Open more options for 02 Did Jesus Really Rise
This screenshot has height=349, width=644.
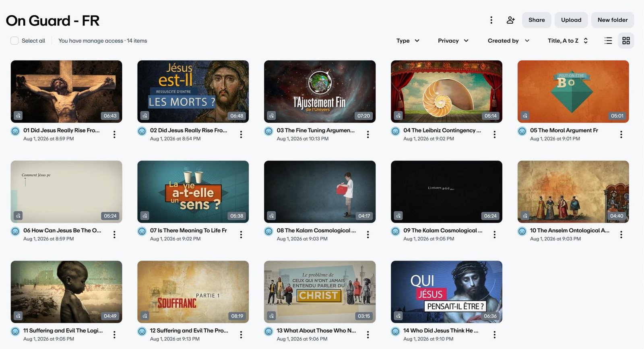241,134
